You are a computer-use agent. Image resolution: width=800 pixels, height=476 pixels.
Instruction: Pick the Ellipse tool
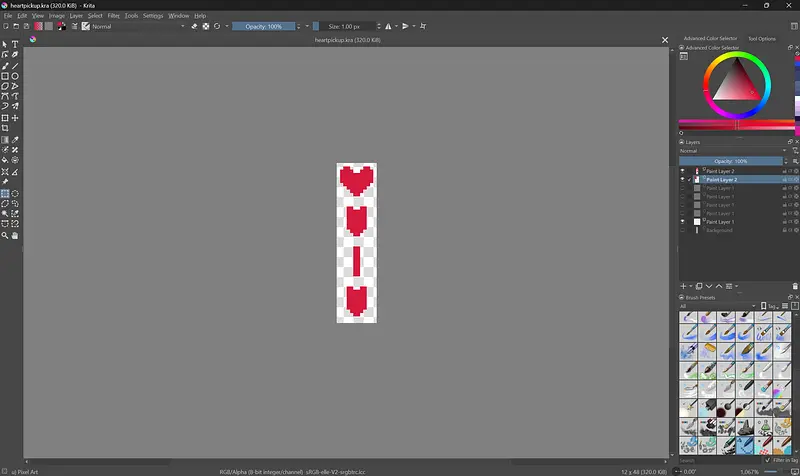[x=15, y=76]
